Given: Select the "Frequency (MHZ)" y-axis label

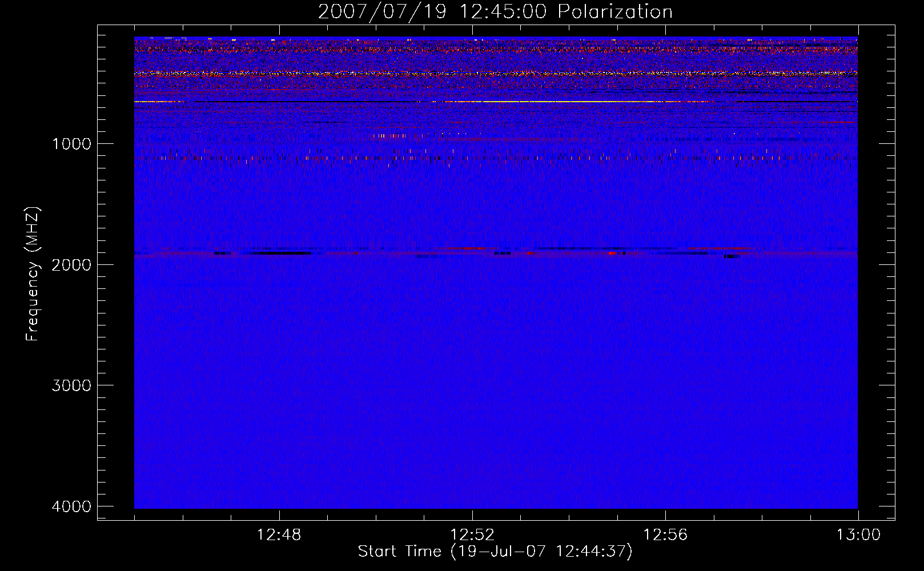Looking at the screenshot, I should pos(33,274).
